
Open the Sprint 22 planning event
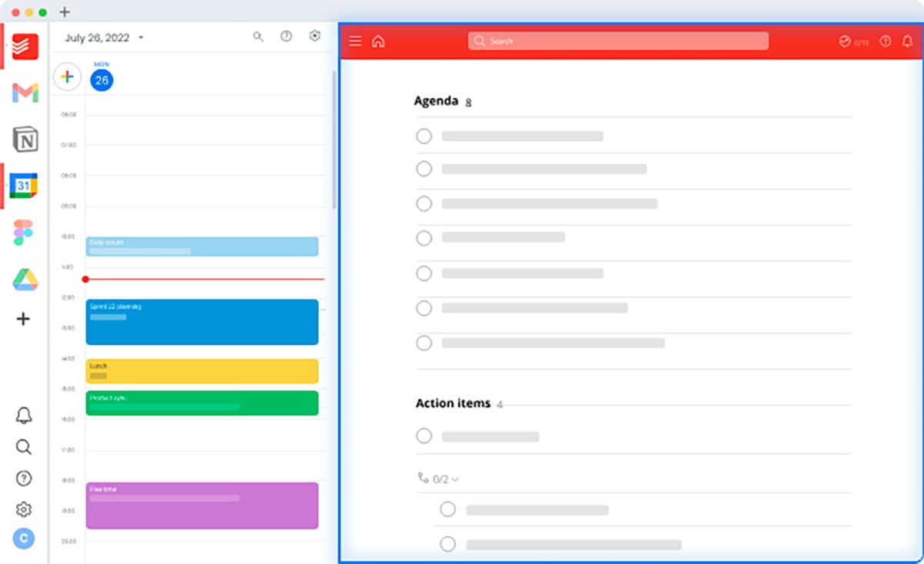[202, 321]
